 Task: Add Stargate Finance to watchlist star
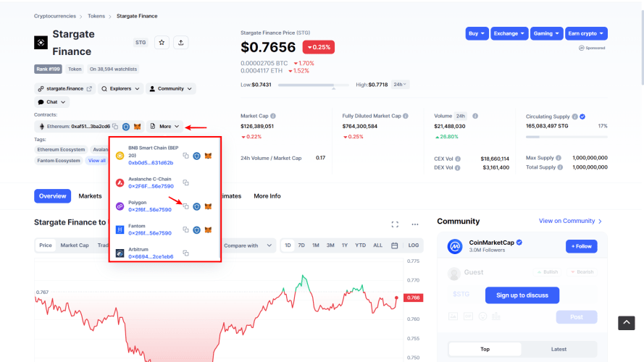click(x=162, y=42)
